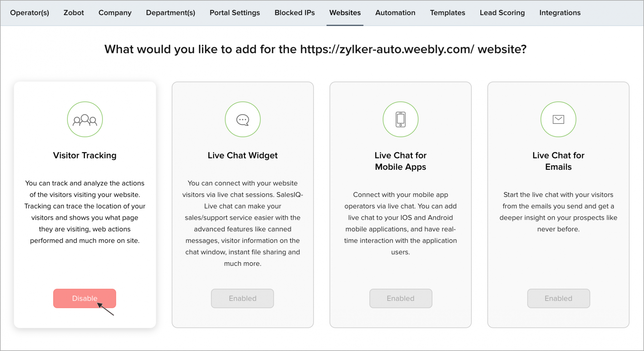Click Enabled button under Live Chat for Emails

558,298
